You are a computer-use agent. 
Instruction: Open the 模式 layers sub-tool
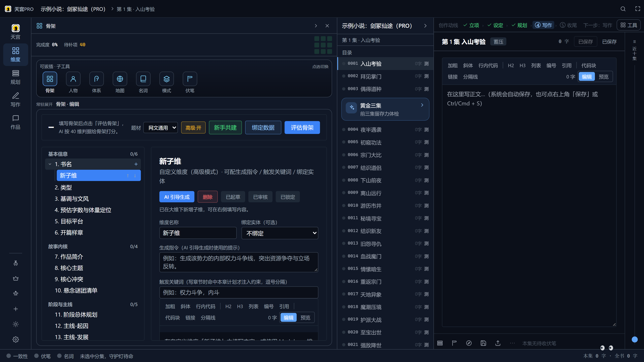coord(166,79)
